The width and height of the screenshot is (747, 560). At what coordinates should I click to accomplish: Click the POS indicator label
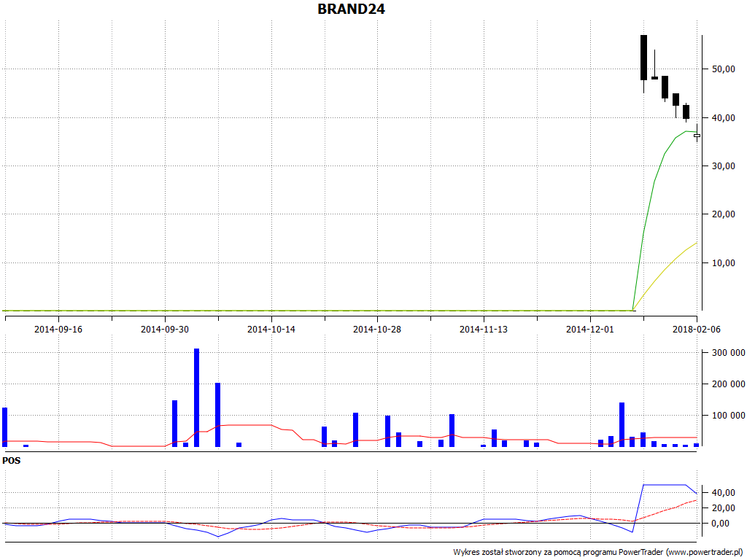pyautogui.click(x=12, y=461)
